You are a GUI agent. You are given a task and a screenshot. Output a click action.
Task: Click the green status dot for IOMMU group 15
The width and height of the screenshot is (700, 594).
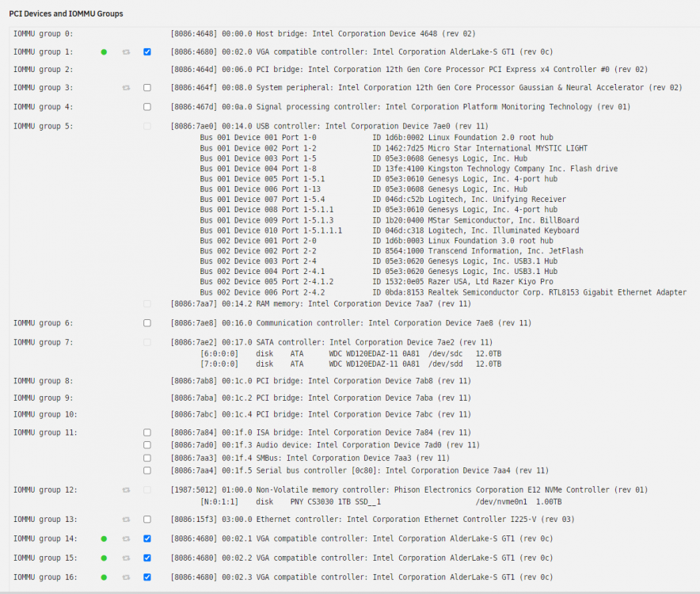[104, 558]
